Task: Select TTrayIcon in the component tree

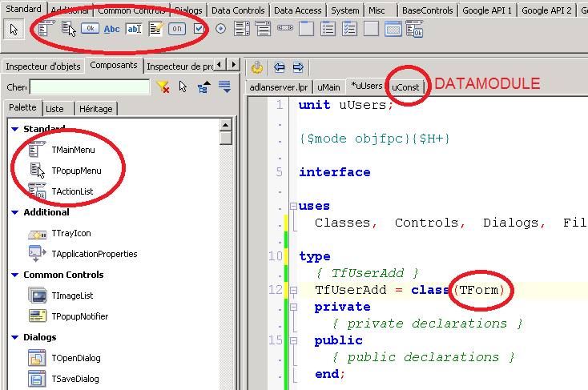Action: 71,233
